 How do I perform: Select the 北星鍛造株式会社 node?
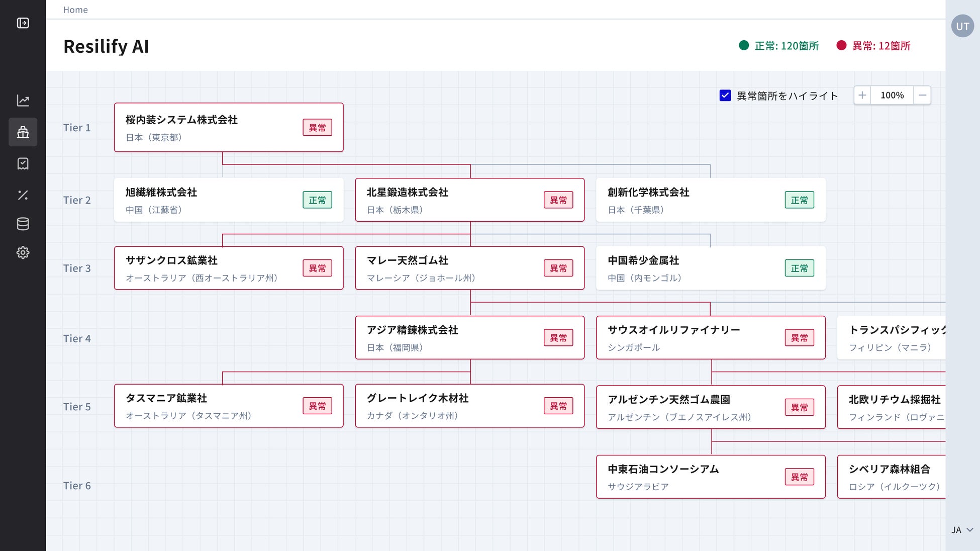[452, 200]
